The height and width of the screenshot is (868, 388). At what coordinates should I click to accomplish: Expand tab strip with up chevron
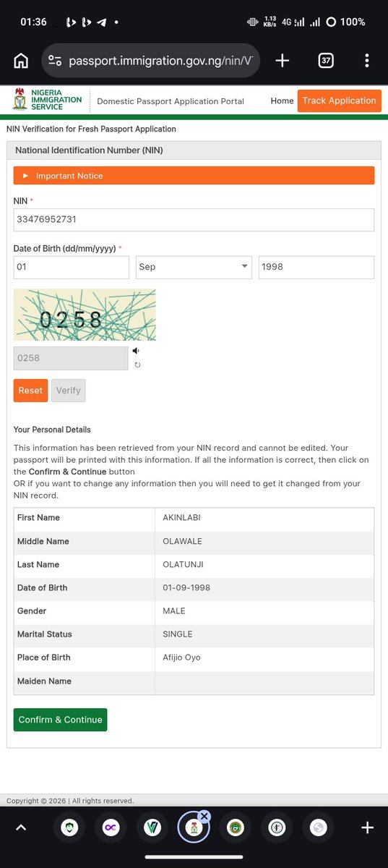(x=21, y=828)
